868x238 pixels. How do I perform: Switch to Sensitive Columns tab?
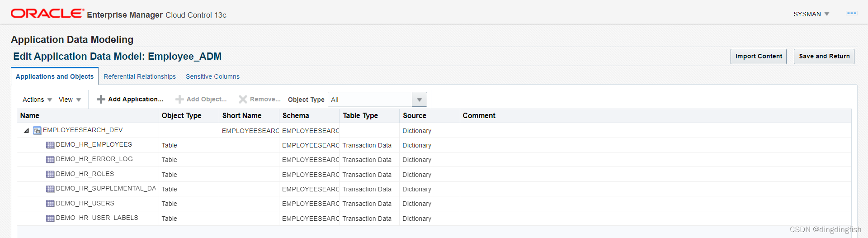tap(212, 76)
